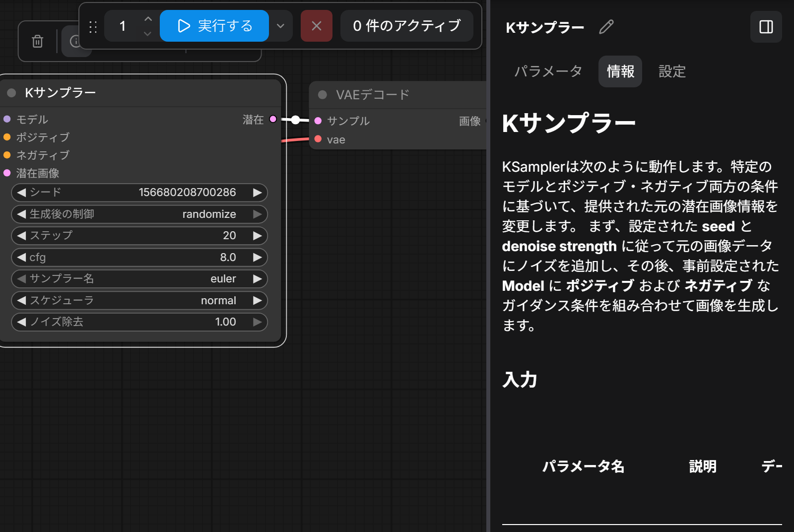This screenshot has width=794, height=532.
Task: Click the 実行する run button
Action: 214,26
